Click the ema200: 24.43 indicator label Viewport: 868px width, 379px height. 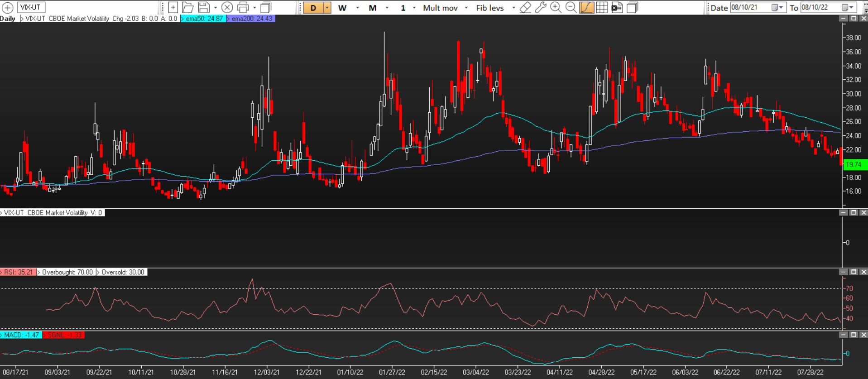250,19
